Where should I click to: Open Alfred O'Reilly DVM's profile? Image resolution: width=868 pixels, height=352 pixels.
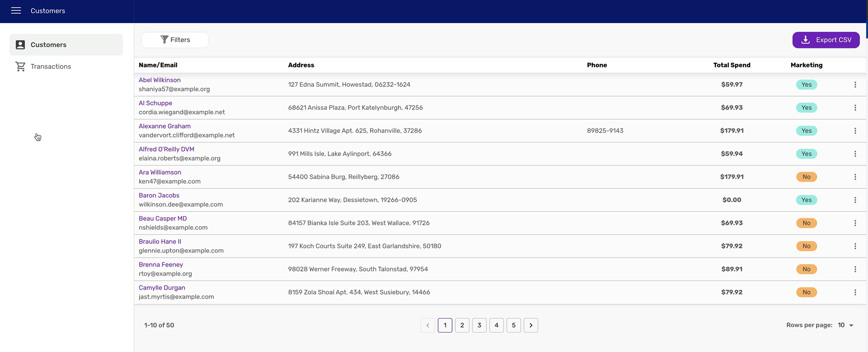tap(166, 149)
